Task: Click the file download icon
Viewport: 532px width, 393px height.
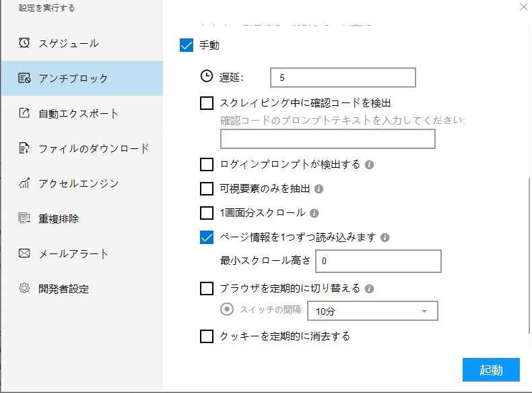Action: pos(24,148)
